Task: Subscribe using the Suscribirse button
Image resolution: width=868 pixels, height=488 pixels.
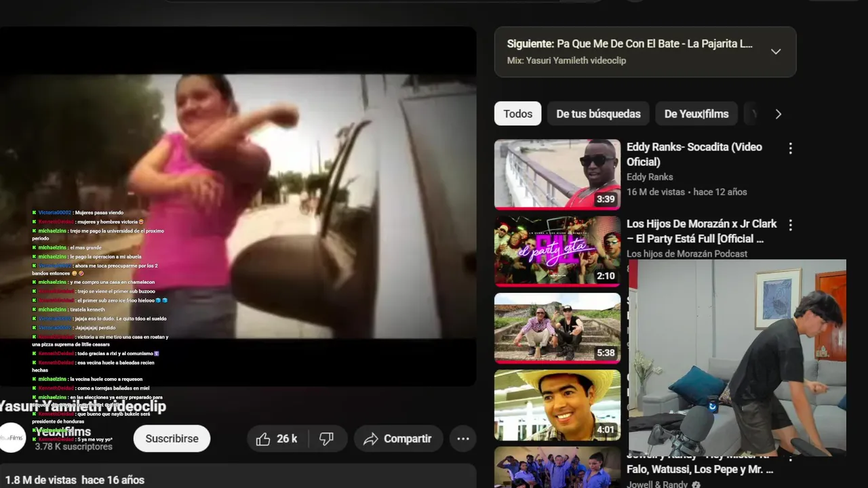Action: 172,439
